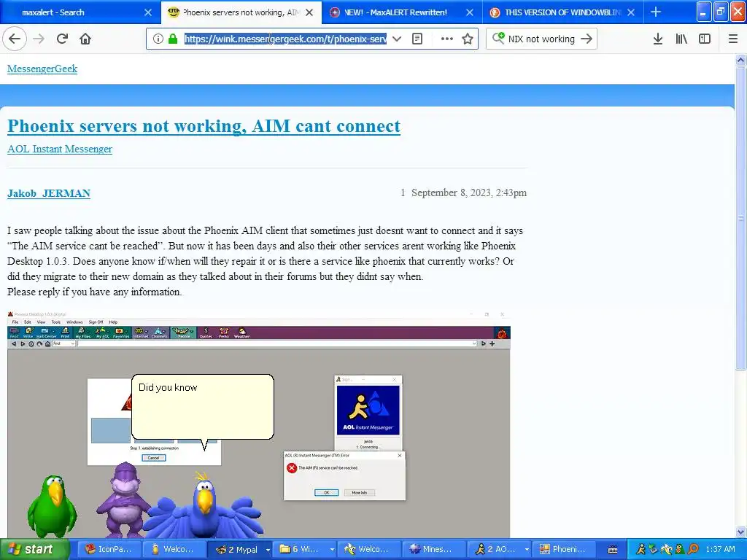Screen dimensions: 747x560
Task: Open the AOL Instant Messenger category link
Action: 60,149
